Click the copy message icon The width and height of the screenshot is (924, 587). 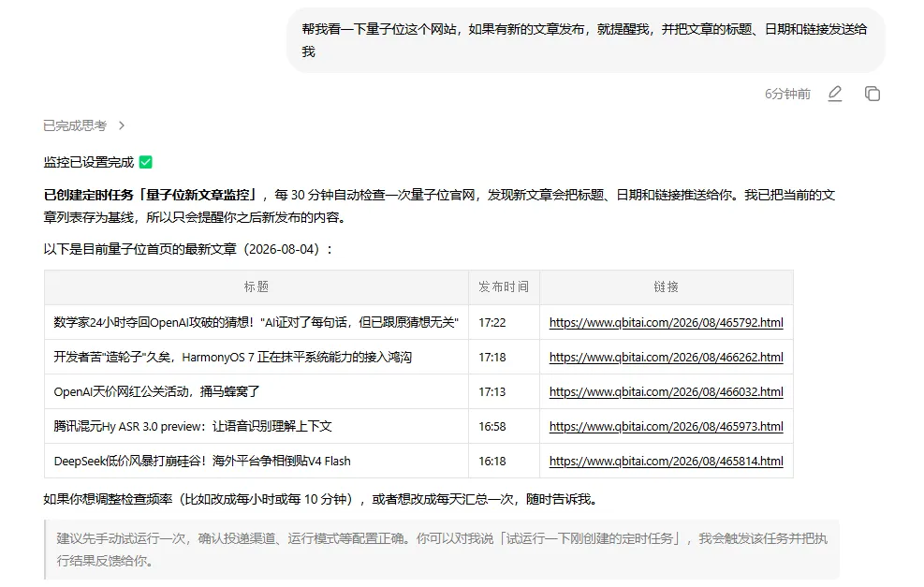coord(873,94)
